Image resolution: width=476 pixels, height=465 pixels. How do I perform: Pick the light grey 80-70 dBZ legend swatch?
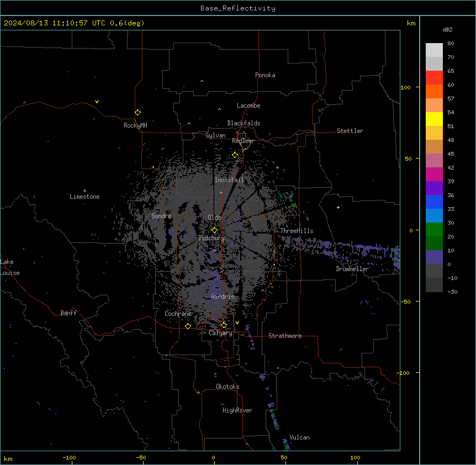click(x=434, y=50)
